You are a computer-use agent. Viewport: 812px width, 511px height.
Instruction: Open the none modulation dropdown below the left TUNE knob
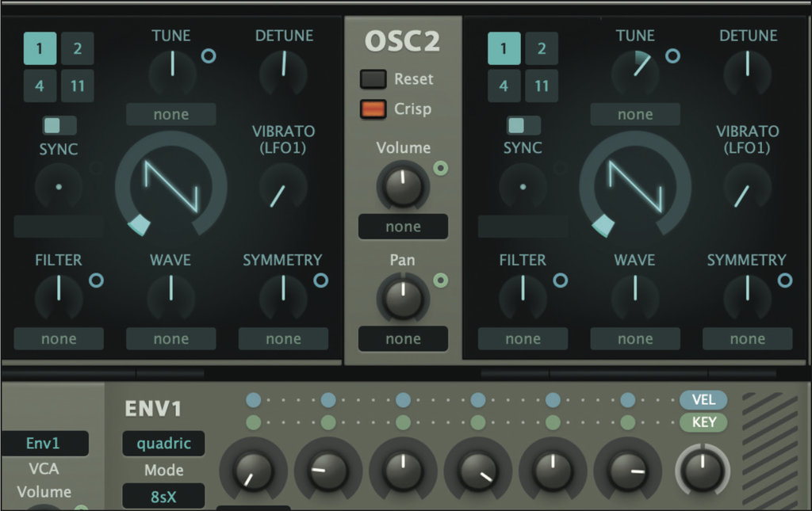click(170, 115)
